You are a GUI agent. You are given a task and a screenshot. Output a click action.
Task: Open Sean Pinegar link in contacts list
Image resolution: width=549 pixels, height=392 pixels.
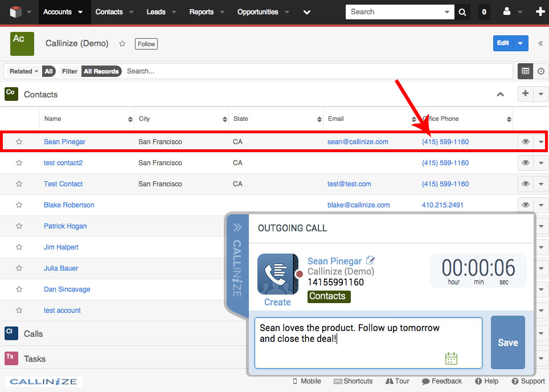(x=64, y=141)
